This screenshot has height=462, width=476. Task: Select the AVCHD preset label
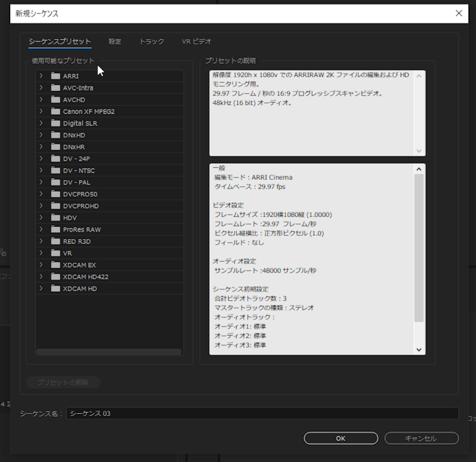click(x=74, y=100)
